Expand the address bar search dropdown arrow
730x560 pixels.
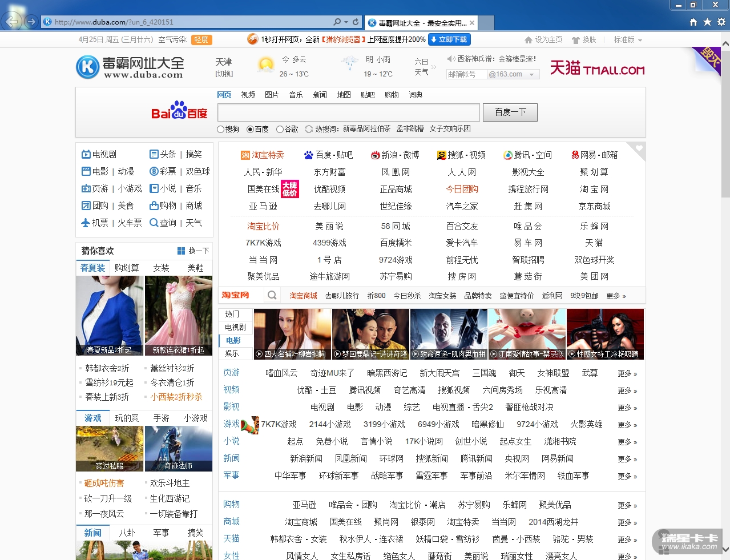346,22
